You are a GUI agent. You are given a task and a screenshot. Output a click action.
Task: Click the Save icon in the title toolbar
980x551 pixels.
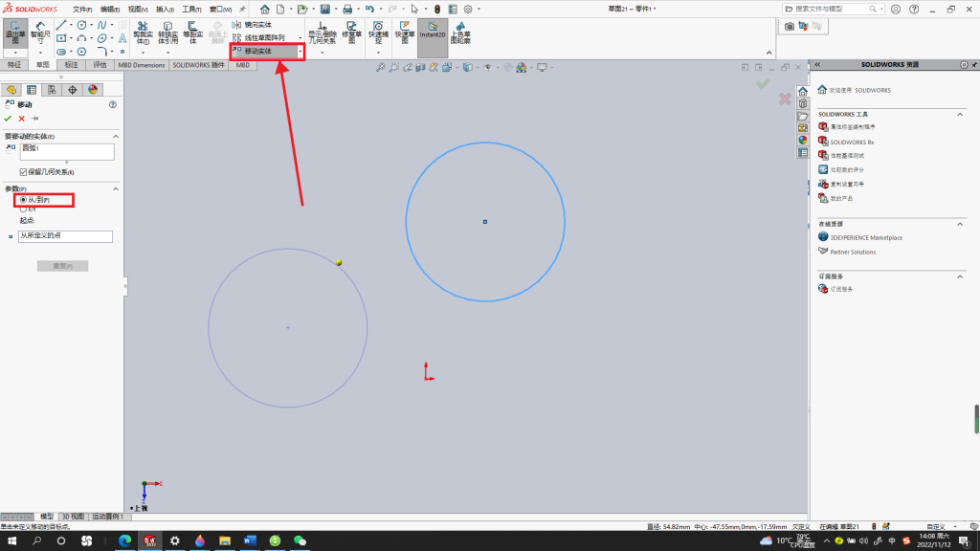pos(325,10)
